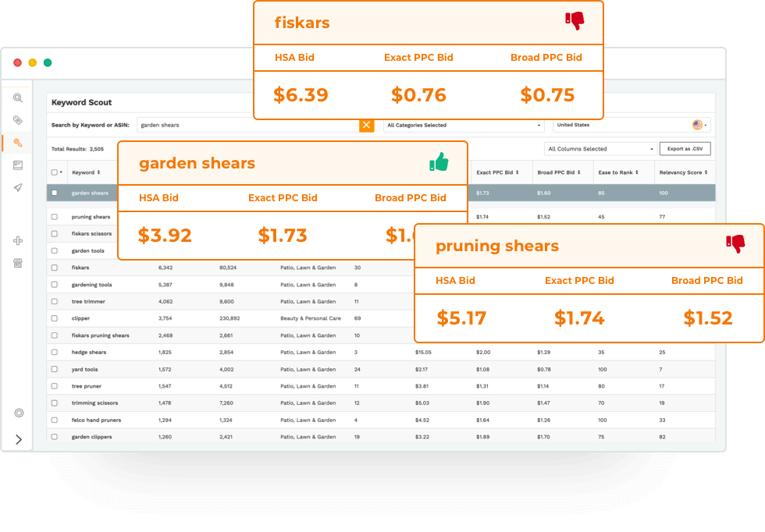Check the hedge shears row checkbox
Image resolution: width=765 pixels, height=532 pixels.
pyautogui.click(x=54, y=352)
